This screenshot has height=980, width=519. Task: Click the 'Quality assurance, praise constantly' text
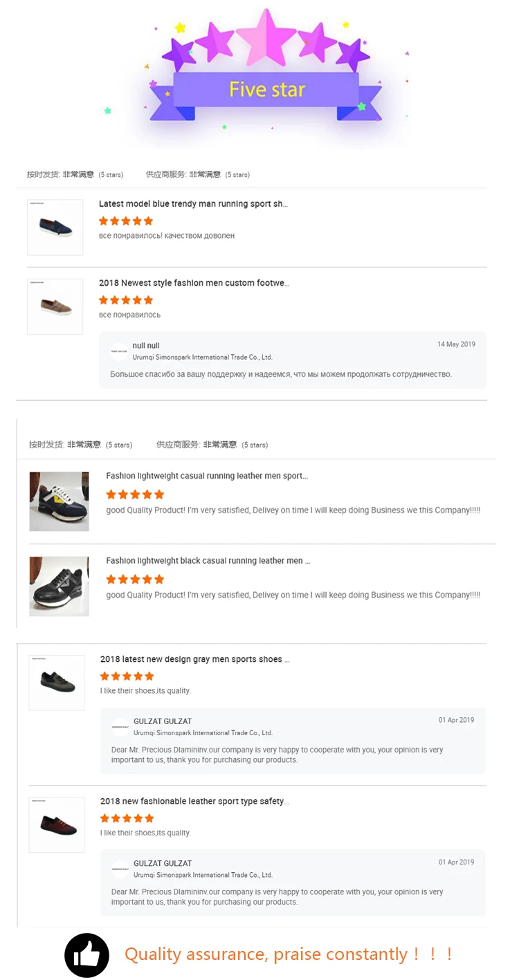click(289, 954)
